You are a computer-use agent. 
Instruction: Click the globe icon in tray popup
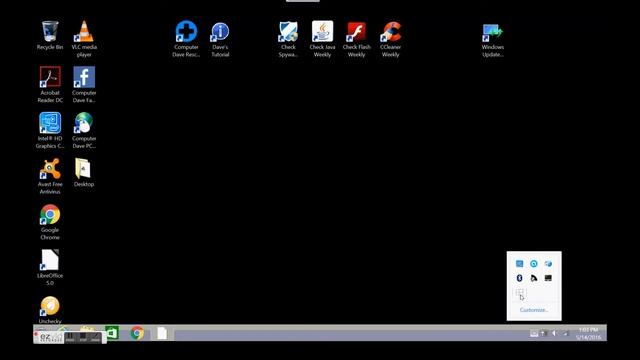[548, 264]
